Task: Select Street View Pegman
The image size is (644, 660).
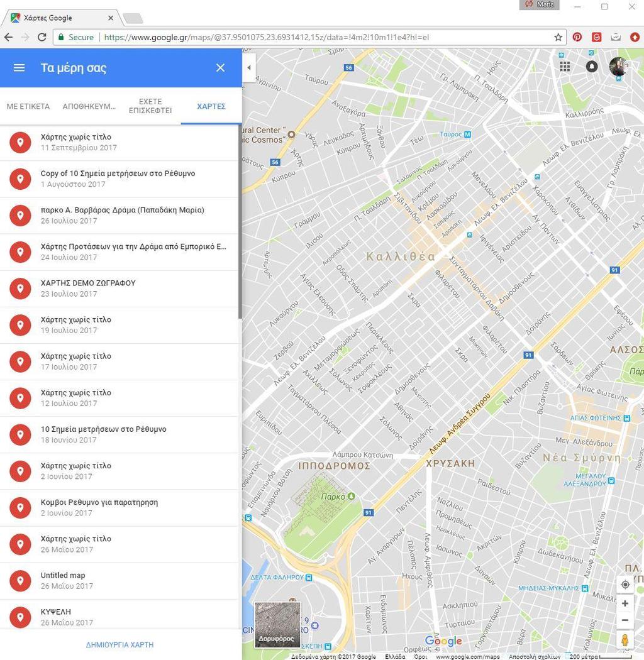Action: [x=625, y=641]
